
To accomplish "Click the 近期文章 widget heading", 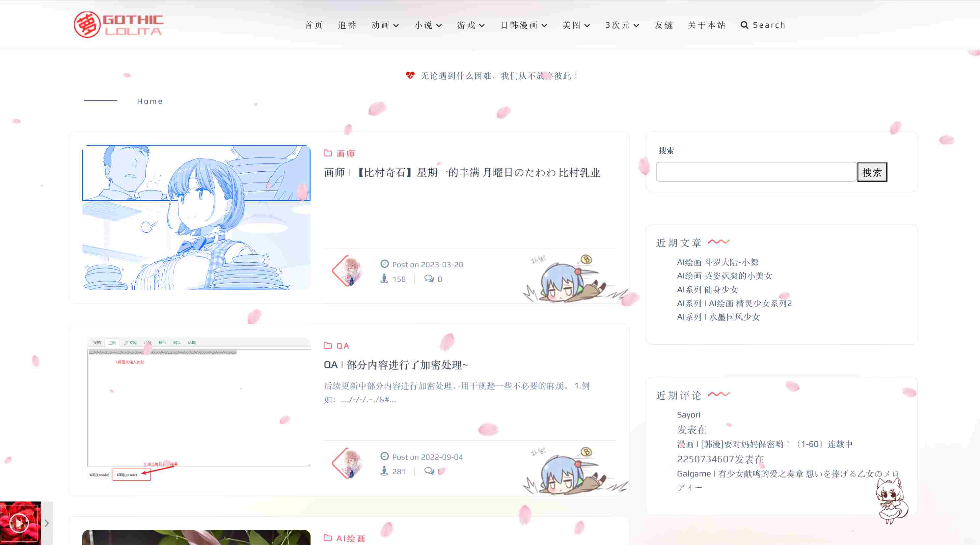I will coord(679,243).
